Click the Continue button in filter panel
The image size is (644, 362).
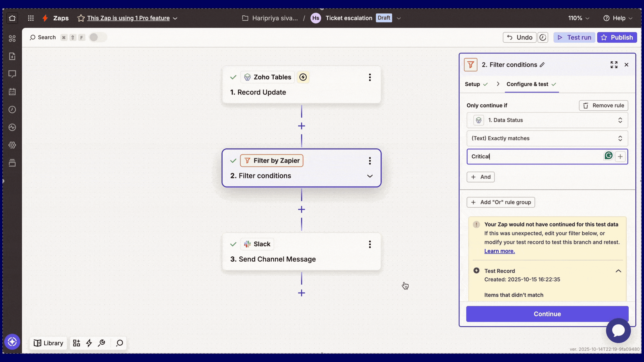tap(547, 314)
